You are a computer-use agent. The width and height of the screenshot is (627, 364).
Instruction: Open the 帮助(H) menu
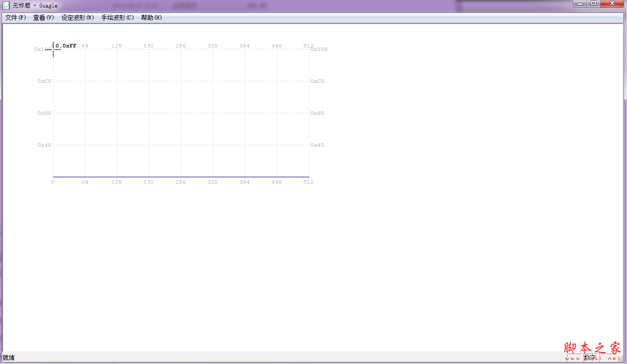click(151, 17)
